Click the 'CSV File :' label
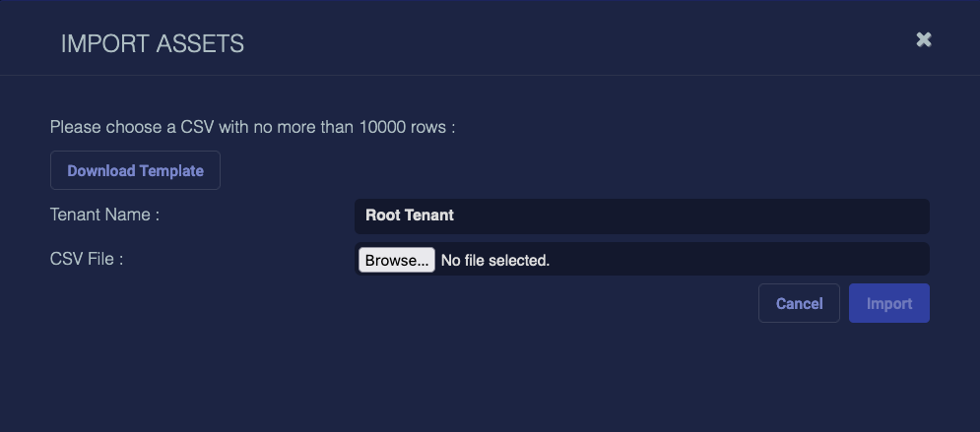Screen dimensions: 980x432 tap(87, 259)
